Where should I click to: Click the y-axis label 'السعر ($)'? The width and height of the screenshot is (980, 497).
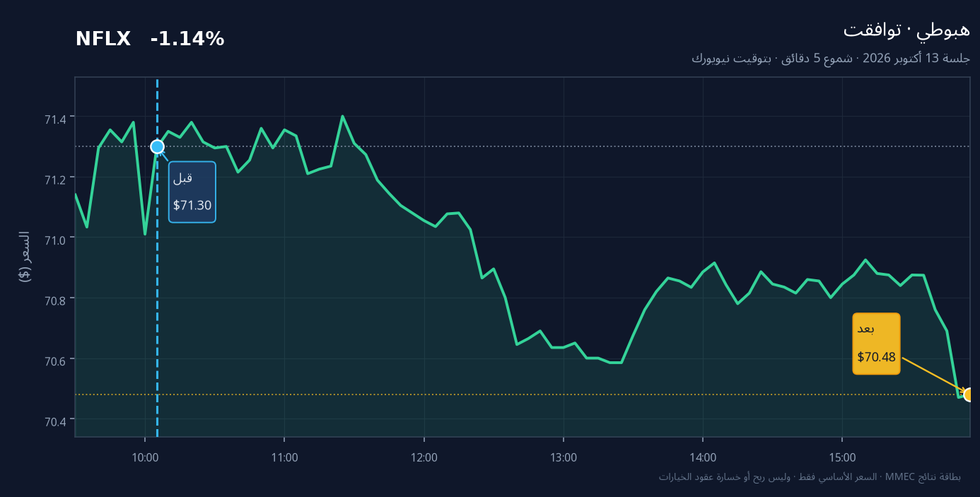point(25,257)
